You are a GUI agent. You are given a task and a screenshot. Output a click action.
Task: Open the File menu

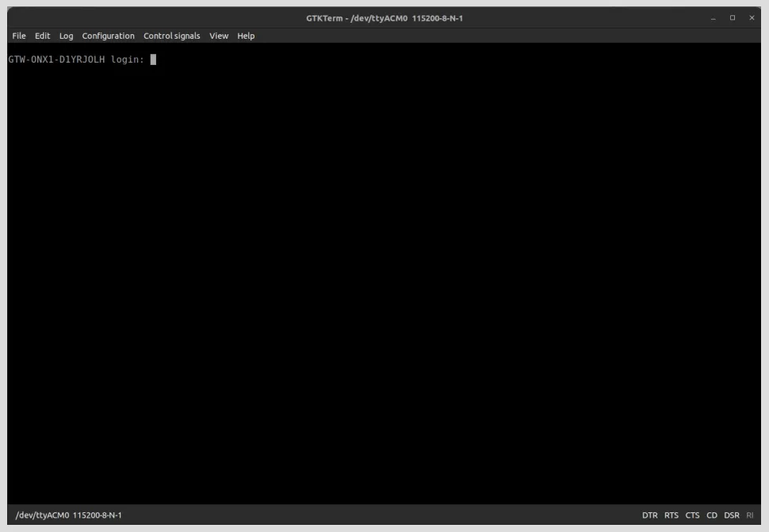(19, 36)
